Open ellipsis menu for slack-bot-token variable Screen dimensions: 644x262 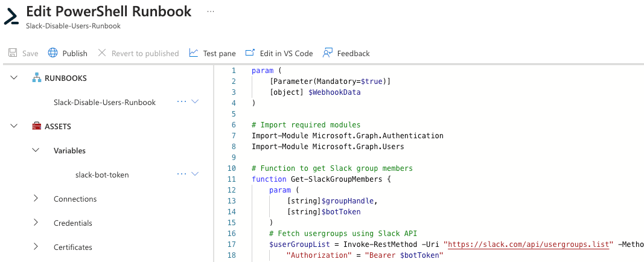[182, 174]
